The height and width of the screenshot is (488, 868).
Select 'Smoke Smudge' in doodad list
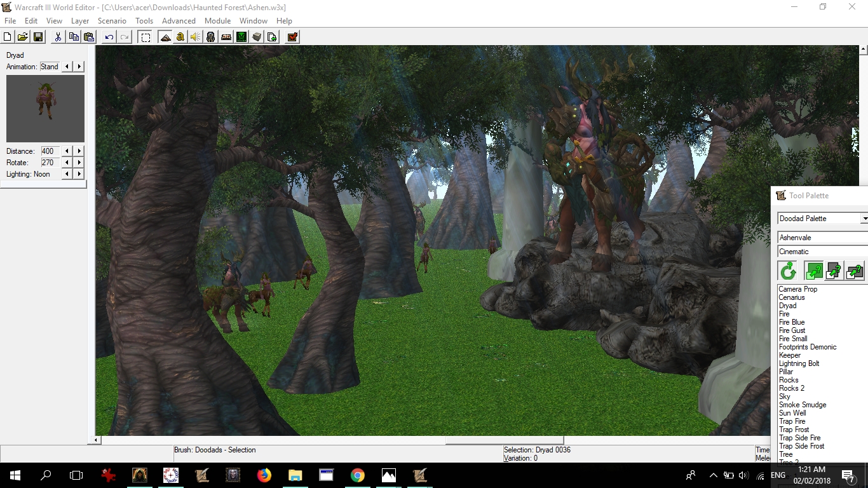803,405
